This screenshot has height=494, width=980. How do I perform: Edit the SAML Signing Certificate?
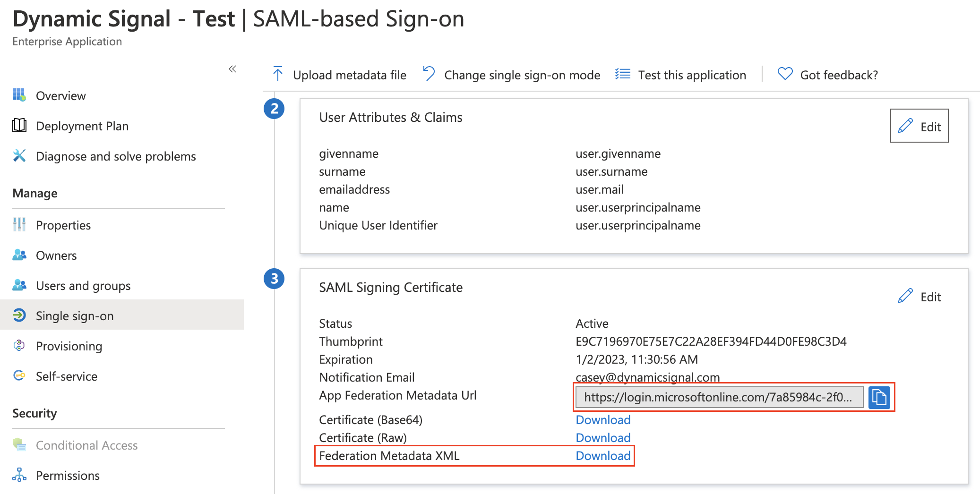[920, 297]
